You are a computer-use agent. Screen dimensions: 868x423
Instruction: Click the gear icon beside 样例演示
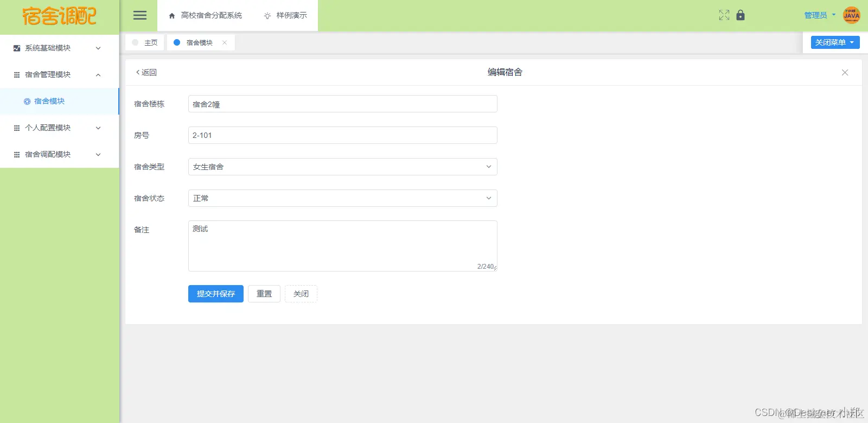(267, 16)
